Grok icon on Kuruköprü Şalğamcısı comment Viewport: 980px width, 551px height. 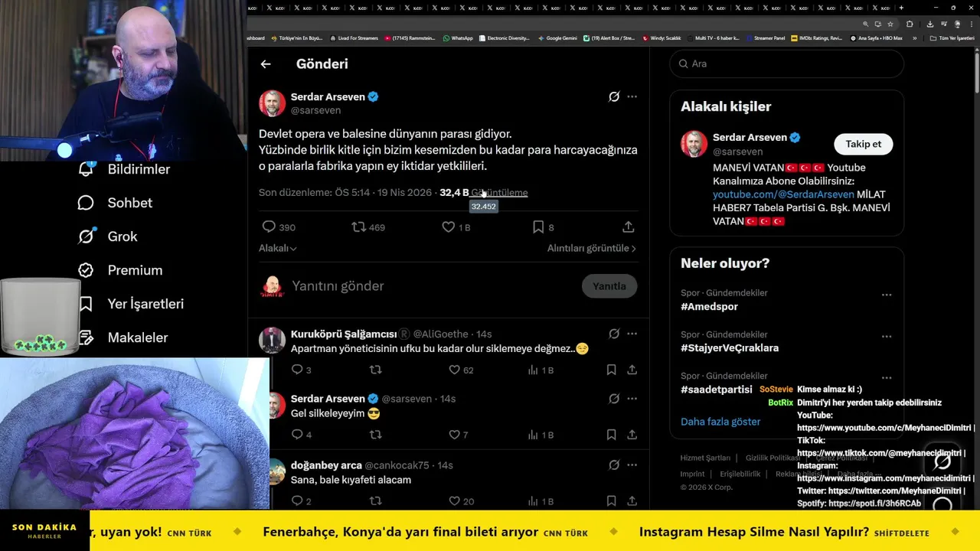(614, 334)
